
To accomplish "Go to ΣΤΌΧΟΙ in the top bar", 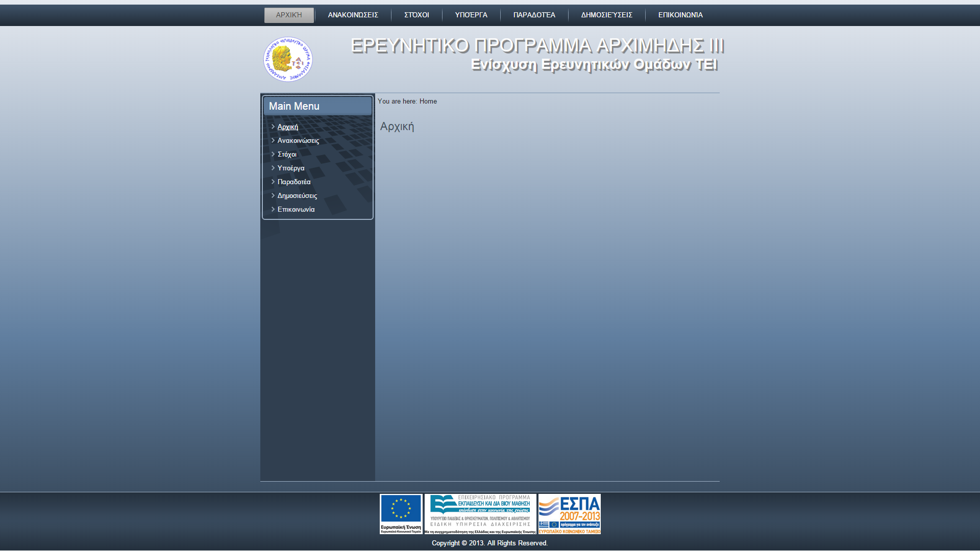I will pos(416,15).
